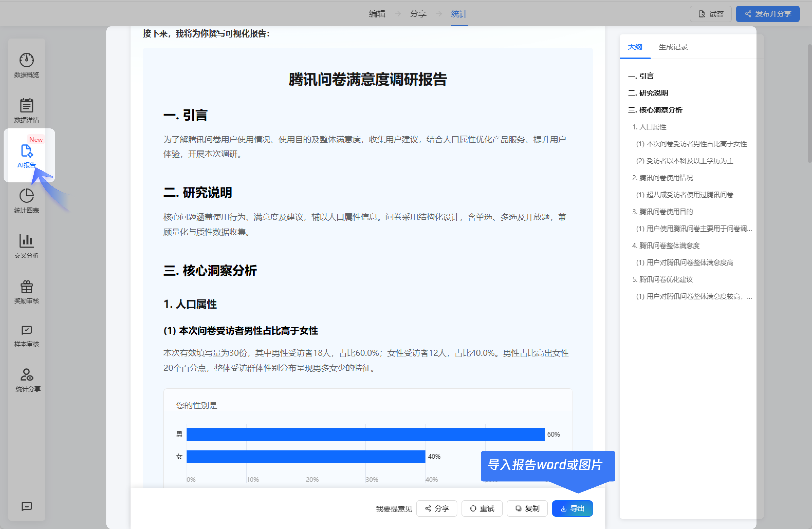Click the 发布并分享 button
This screenshot has width=812, height=529.
pyautogui.click(x=768, y=14)
